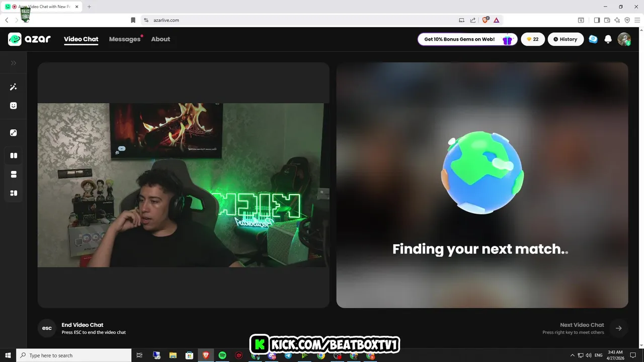Screen dimensions: 644x362
Task: Click your own webcam video preview
Action: (x=183, y=185)
